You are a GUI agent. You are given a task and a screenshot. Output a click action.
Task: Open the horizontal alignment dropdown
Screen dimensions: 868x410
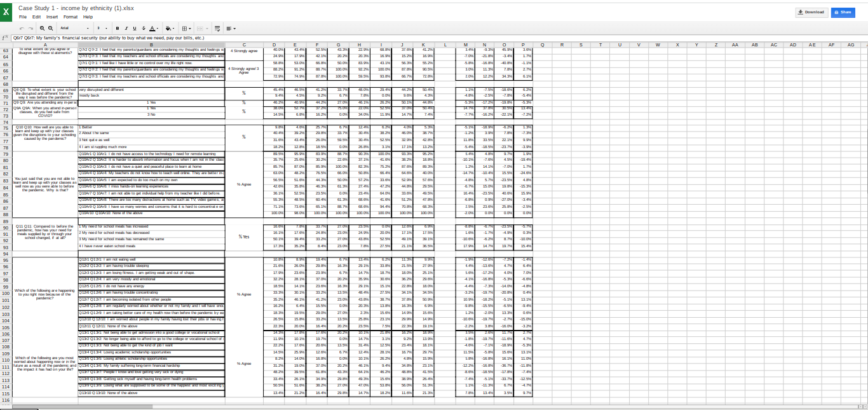[x=229, y=28]
